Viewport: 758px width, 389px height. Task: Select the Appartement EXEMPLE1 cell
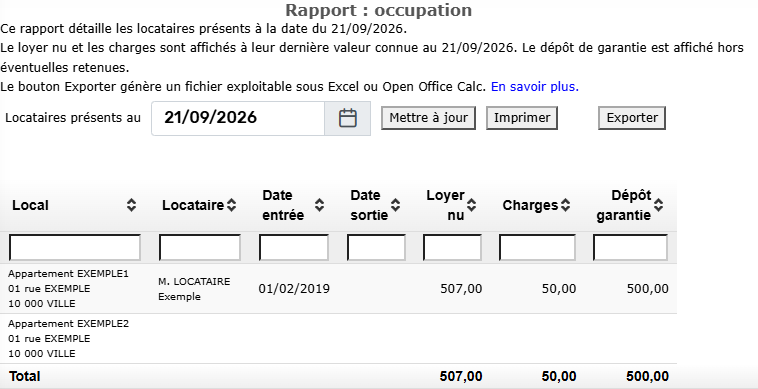(x=69, y=288)
